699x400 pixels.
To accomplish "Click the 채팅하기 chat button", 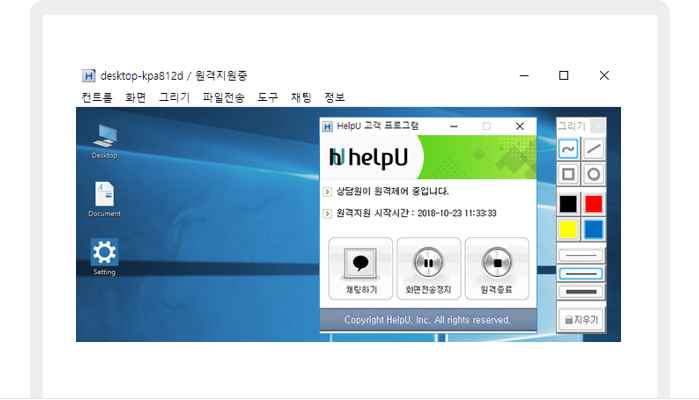I will [x=360, y=269].
